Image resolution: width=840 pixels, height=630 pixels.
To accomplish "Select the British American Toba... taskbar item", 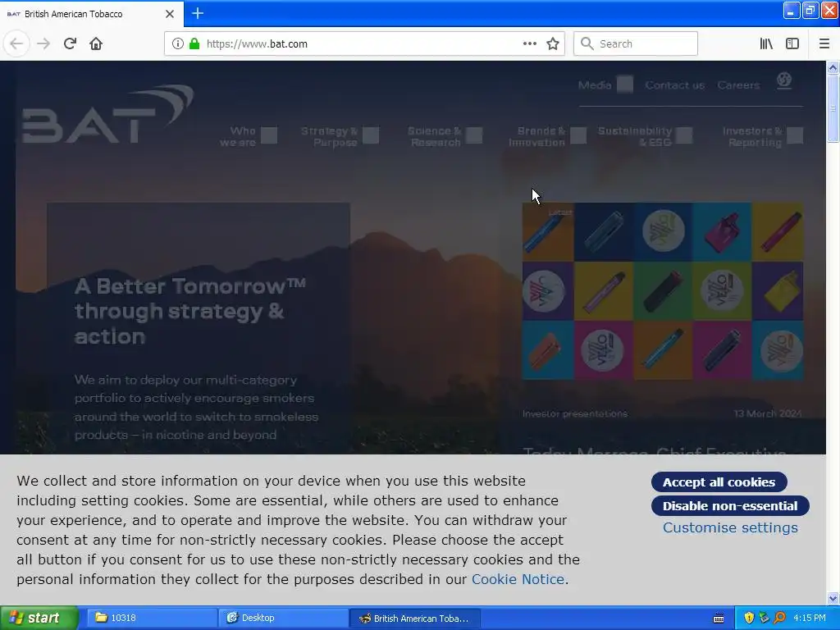I will click(414, 619).
